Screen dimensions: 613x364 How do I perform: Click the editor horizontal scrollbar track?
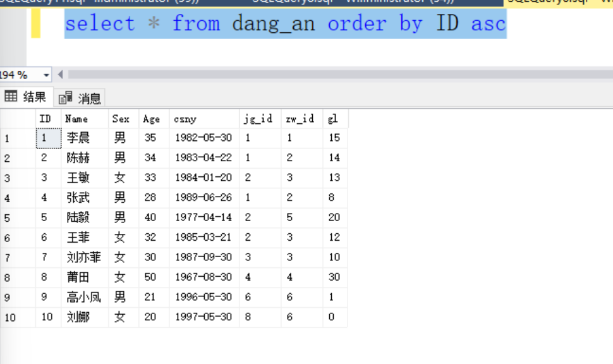pos(340,75)
